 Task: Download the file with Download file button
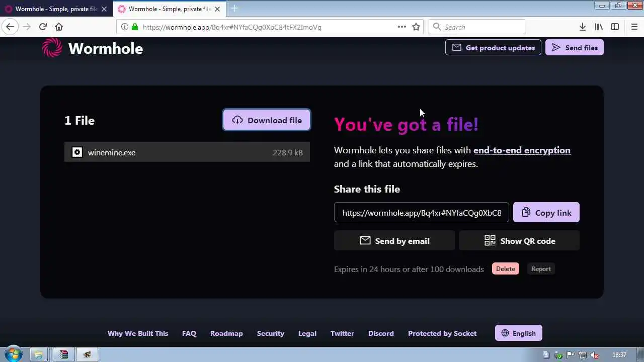(x=267, y=120)
